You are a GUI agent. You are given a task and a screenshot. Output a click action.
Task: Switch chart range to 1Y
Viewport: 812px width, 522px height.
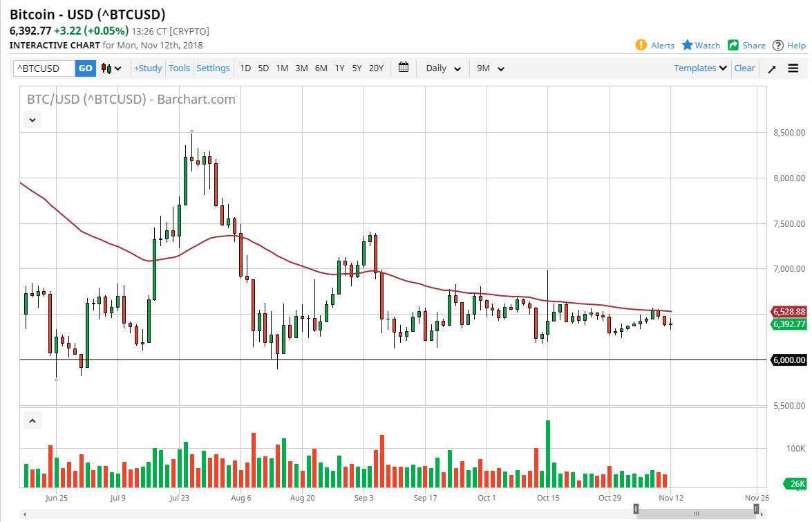coord(339,68)
